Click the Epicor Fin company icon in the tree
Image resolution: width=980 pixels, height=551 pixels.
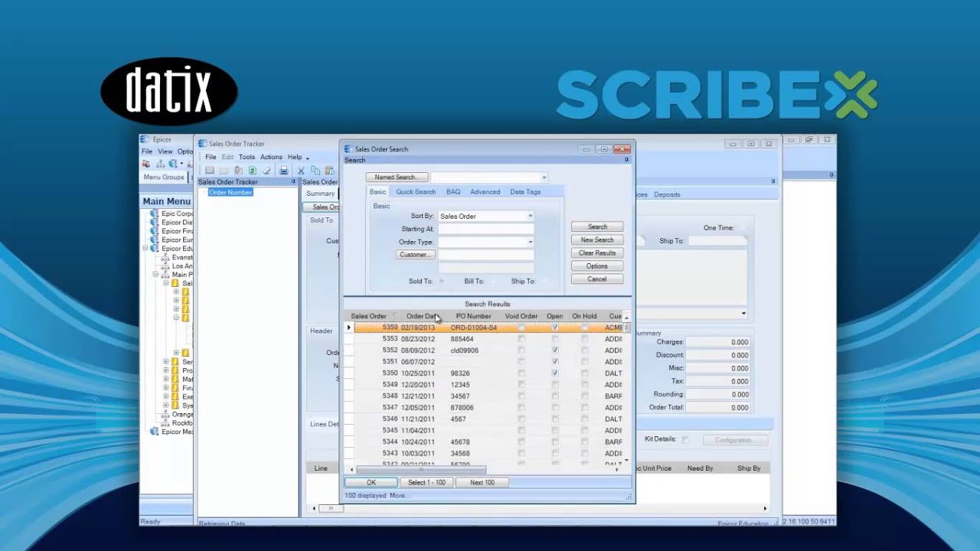(153, 231)
